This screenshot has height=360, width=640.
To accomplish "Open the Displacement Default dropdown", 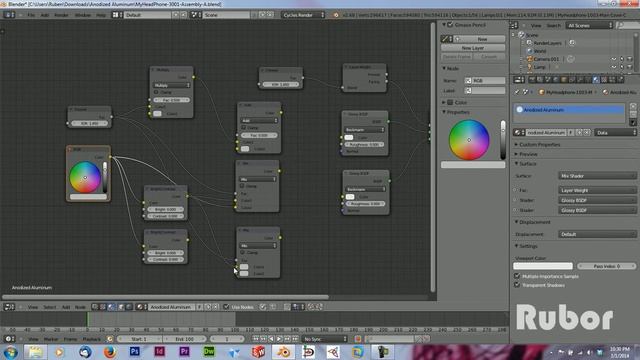I will tap(597, 234).
